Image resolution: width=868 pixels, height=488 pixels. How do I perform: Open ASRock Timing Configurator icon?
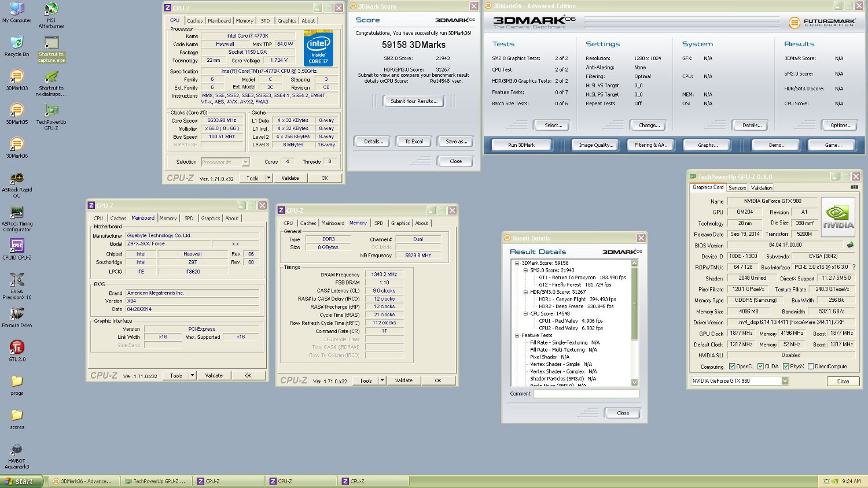pyautogui.click(x=17, y=219)
